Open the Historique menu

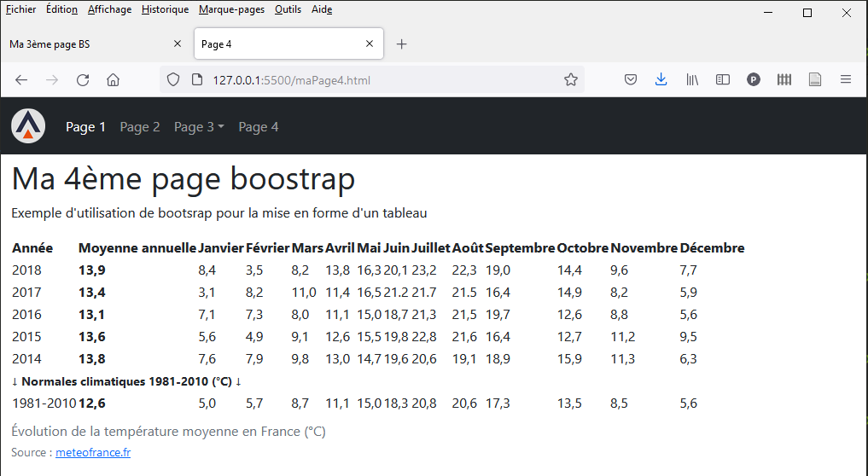165,9
